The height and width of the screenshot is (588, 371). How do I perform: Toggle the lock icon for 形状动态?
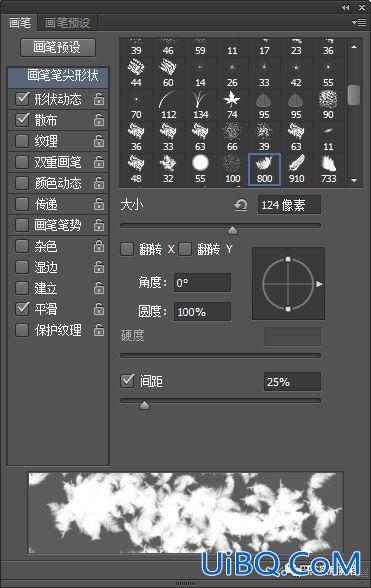99,99
